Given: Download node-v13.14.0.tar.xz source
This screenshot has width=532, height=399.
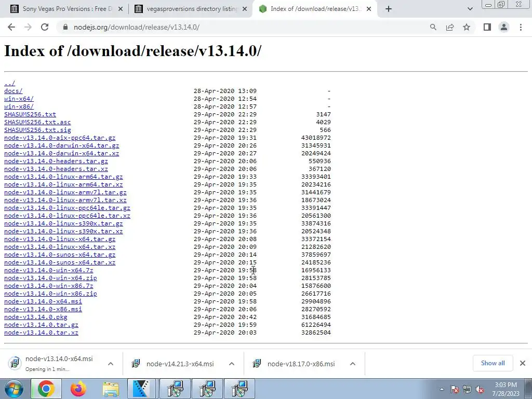Looking at the screenshot, I should pos(41,333).
